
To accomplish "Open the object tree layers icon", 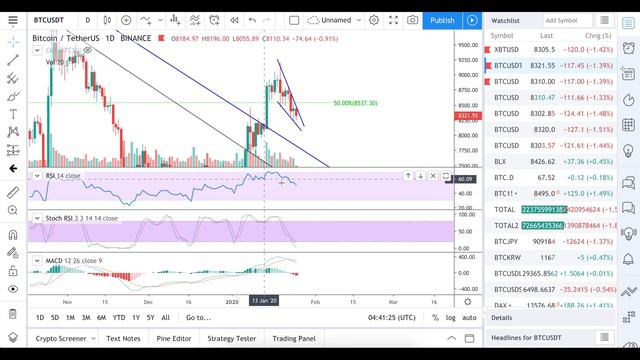I will point(13,338).
